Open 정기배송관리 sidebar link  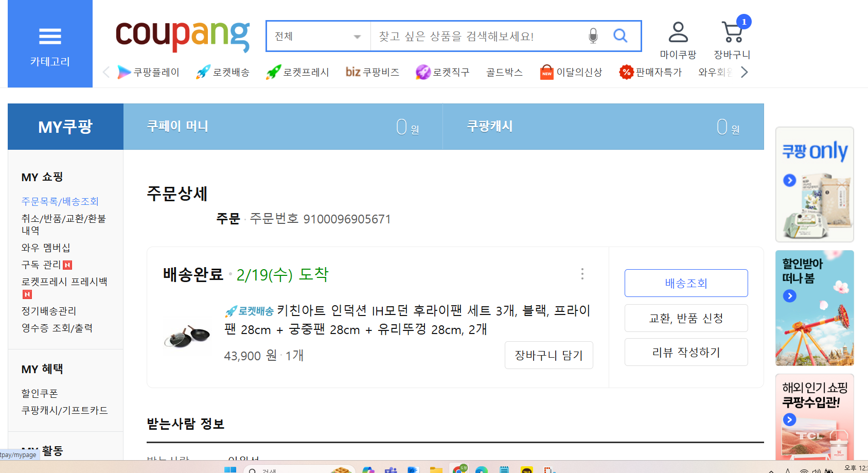coord(48,311)
